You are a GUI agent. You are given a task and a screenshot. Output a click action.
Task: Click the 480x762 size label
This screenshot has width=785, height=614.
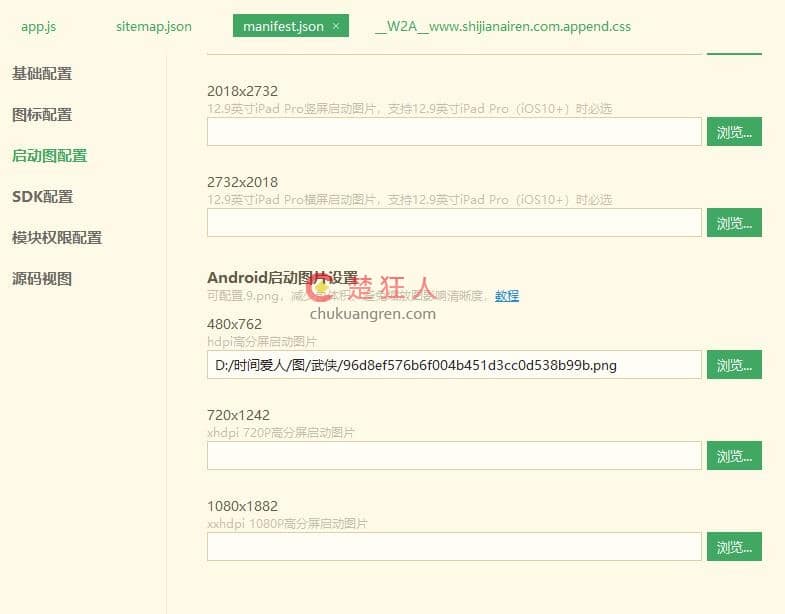234,324
